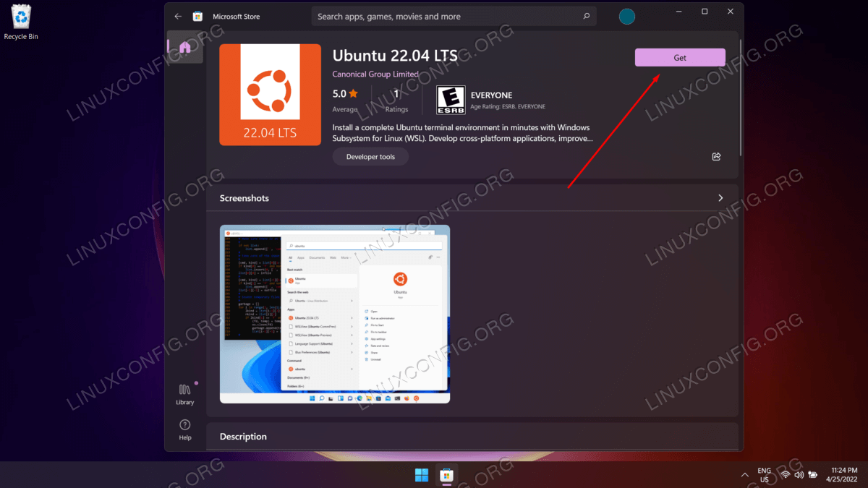Switch the ENG US input language

pyautogui.click(x=764, y=475)
